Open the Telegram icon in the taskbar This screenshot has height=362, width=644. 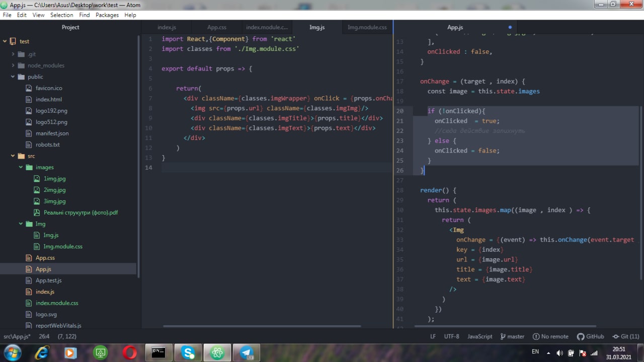[x=247, y=353]
